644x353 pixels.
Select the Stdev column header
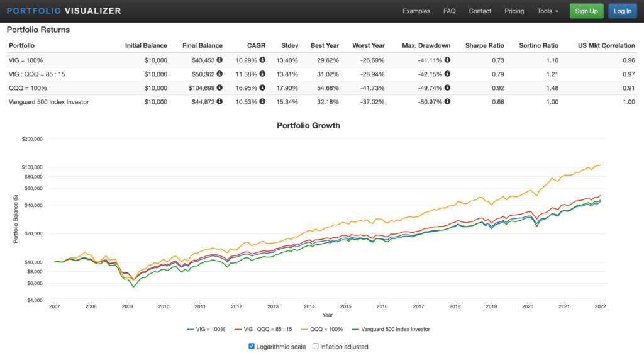289,45
